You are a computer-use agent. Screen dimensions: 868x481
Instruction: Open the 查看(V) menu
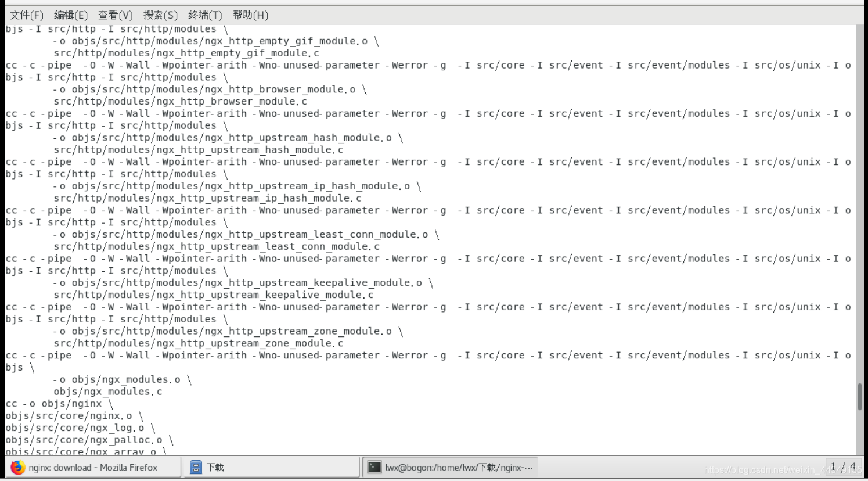click(x=116, y=15)
